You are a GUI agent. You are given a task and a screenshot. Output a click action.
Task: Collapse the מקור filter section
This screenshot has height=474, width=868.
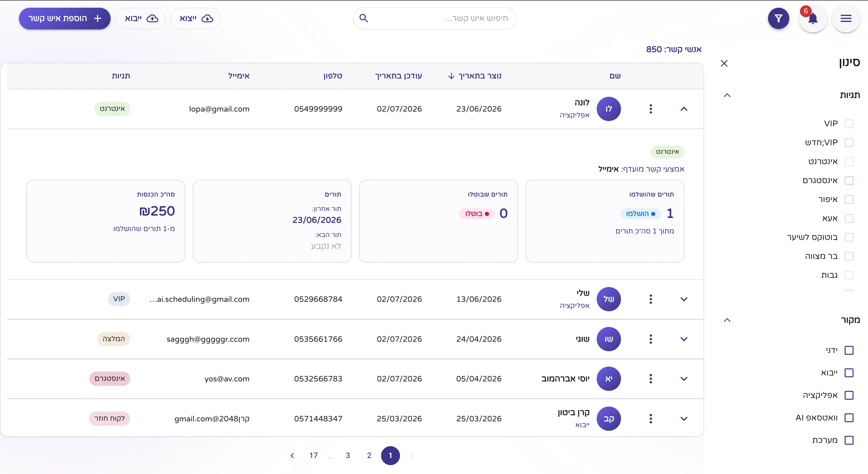pyautogui.click(x=727, y=320)
